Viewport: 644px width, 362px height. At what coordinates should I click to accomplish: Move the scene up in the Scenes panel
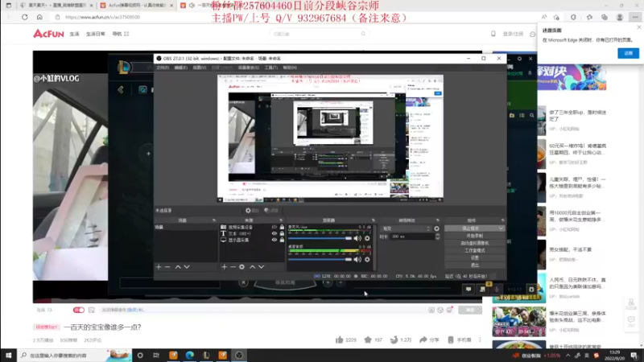178,267
